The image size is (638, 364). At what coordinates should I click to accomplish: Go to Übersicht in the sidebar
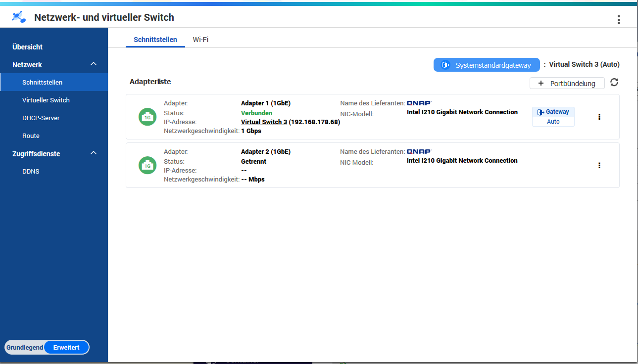(x=28, y=47)
